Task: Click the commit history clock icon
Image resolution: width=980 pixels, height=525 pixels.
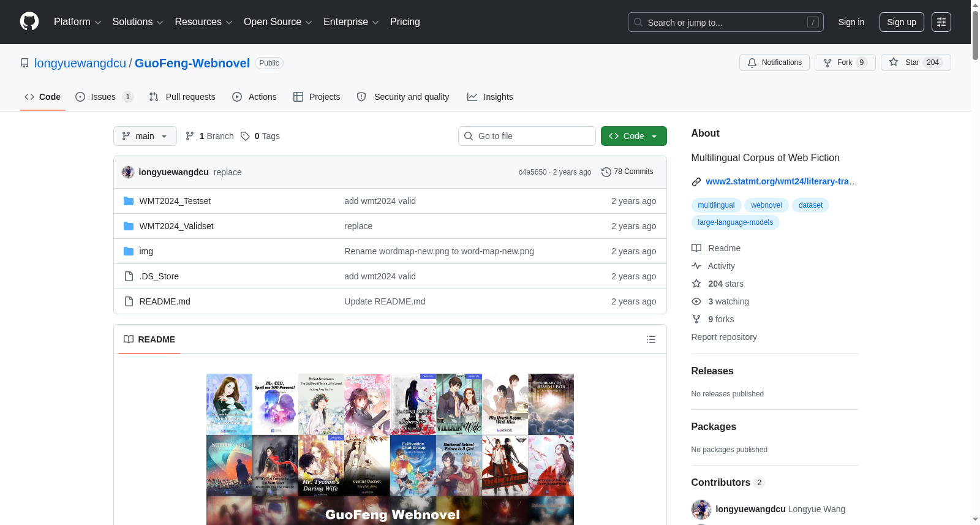Action: 606,172
